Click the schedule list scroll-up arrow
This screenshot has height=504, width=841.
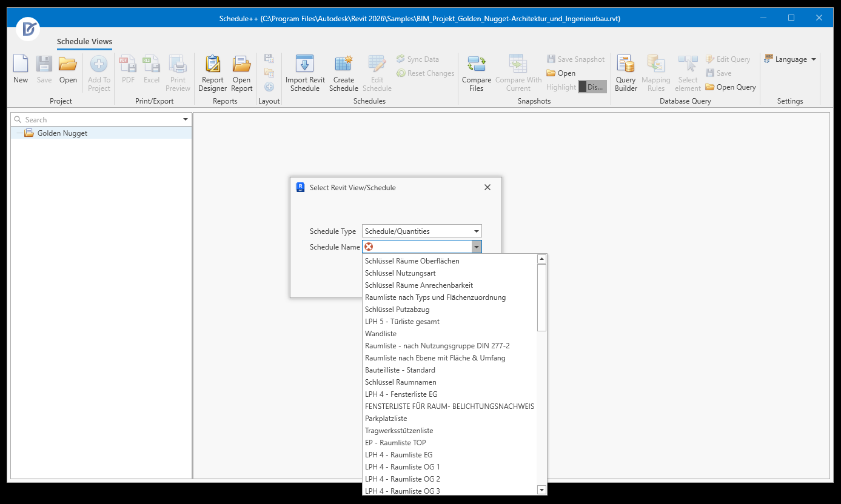pyautogui.click(x=542, y=259)
